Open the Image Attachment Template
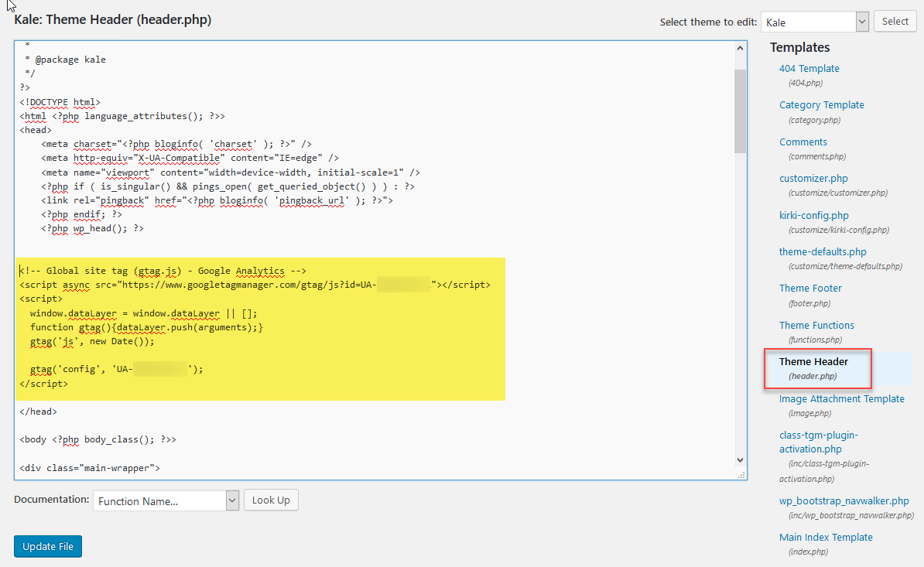This screenshot has height=567, width=924. point(841,399)
